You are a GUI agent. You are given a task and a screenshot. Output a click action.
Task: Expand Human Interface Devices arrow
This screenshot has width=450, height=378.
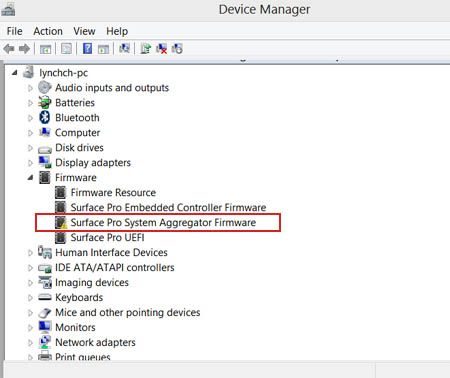tap(30, 253)
